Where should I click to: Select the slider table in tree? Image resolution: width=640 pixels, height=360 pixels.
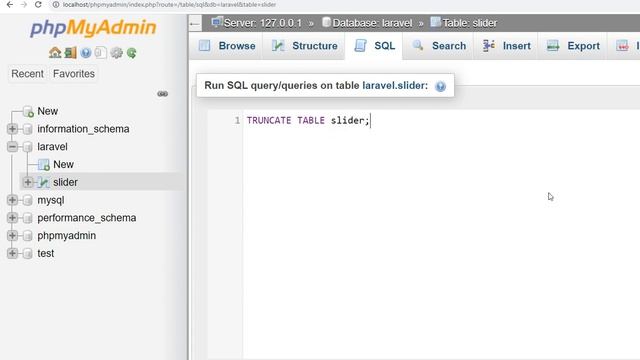click(x=65, y=182)
